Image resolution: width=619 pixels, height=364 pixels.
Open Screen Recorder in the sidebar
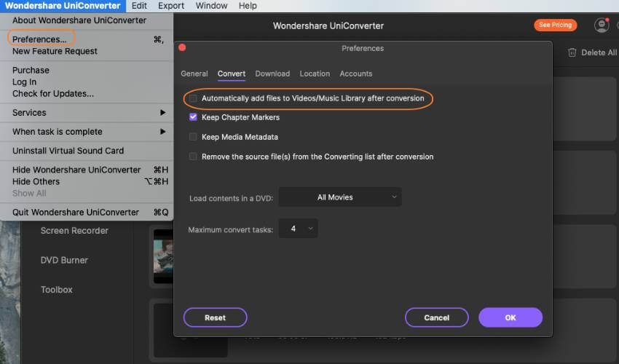click(x=74, y=231)
